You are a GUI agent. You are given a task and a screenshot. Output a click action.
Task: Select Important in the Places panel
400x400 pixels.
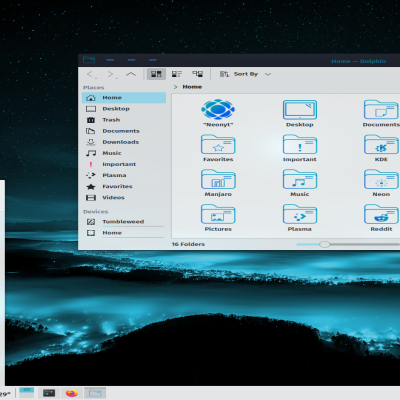tap(124, 164)
